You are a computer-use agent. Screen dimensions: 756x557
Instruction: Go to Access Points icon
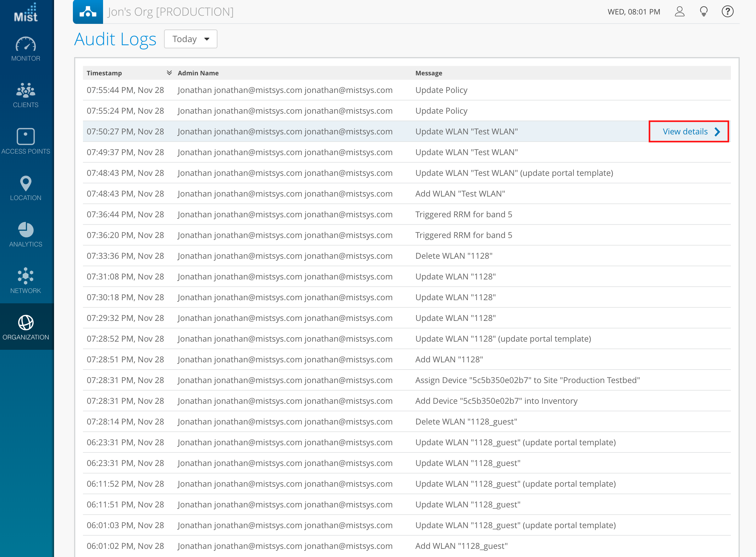coord(26,137)
